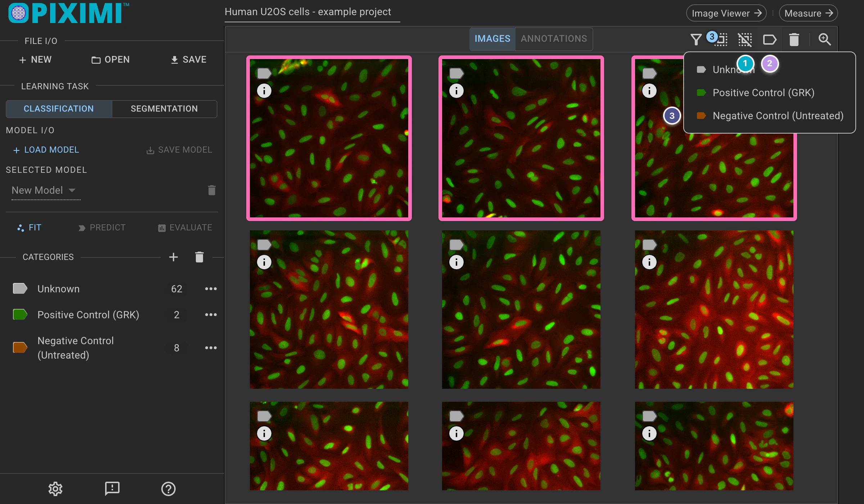864x504 pixels.
Task: Open options menu for Positive Control (GRK) category
Action: click(211, 315)
